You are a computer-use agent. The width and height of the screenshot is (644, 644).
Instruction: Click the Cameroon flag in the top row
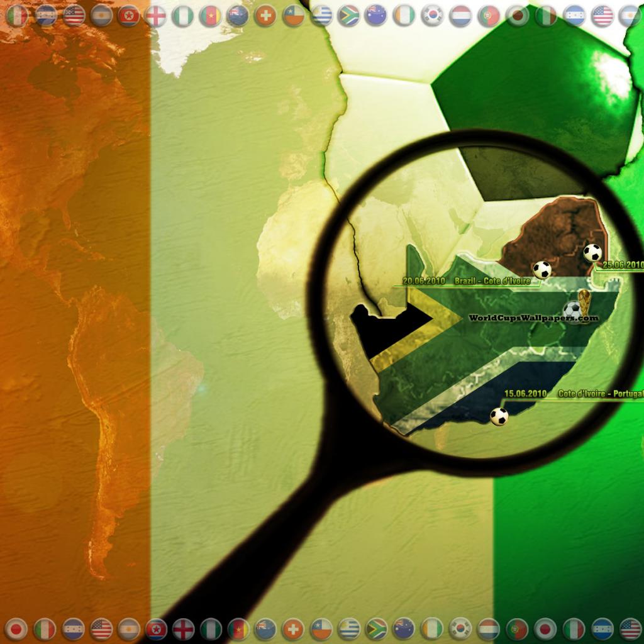pos(210,16)
